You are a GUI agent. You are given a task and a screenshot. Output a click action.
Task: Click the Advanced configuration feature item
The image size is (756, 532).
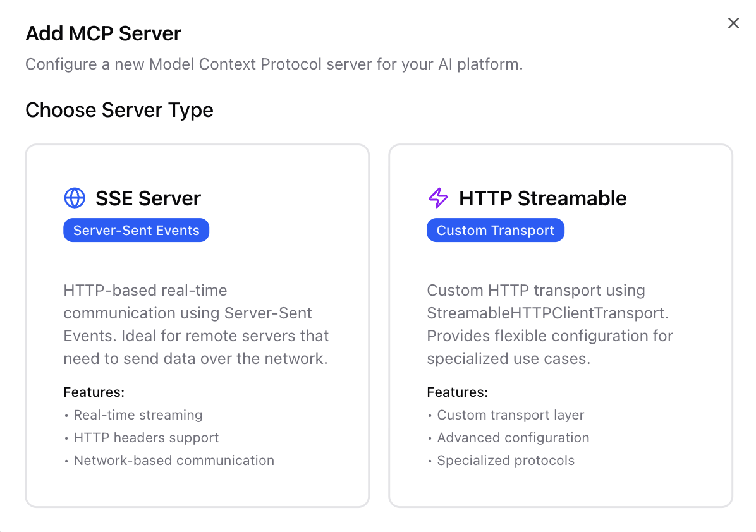513,438
